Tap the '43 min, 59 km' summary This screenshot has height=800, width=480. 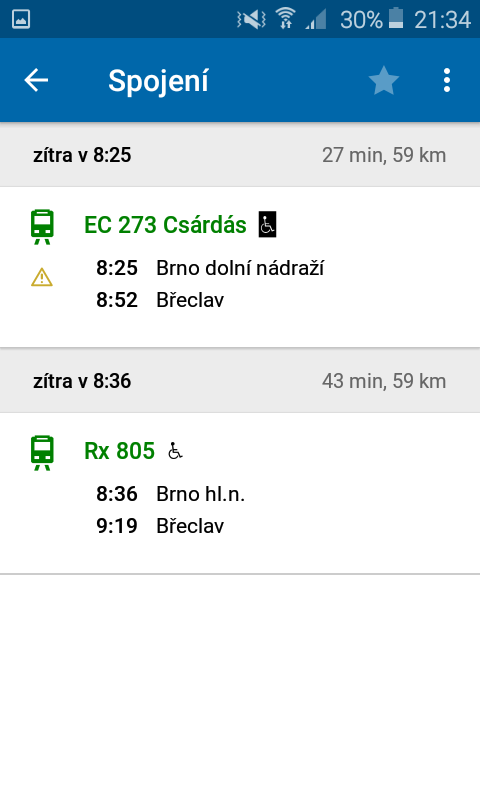[x=384, y=381]
